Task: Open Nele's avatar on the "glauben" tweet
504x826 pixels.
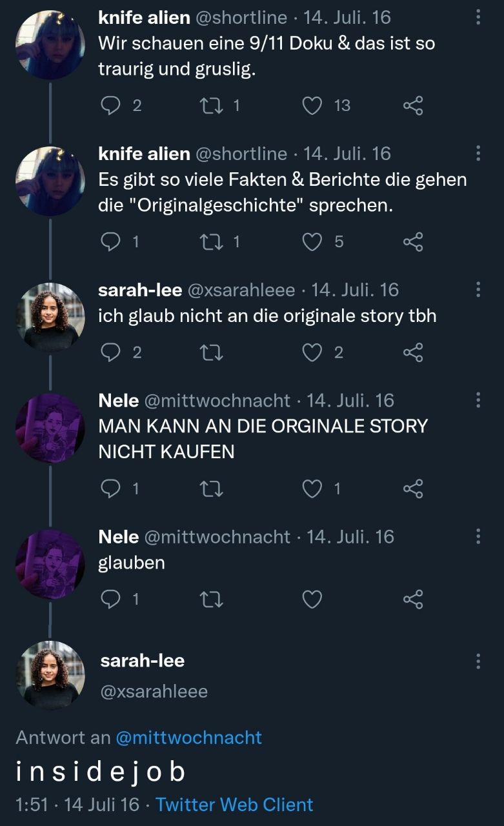Action: (x=50, y=564)
